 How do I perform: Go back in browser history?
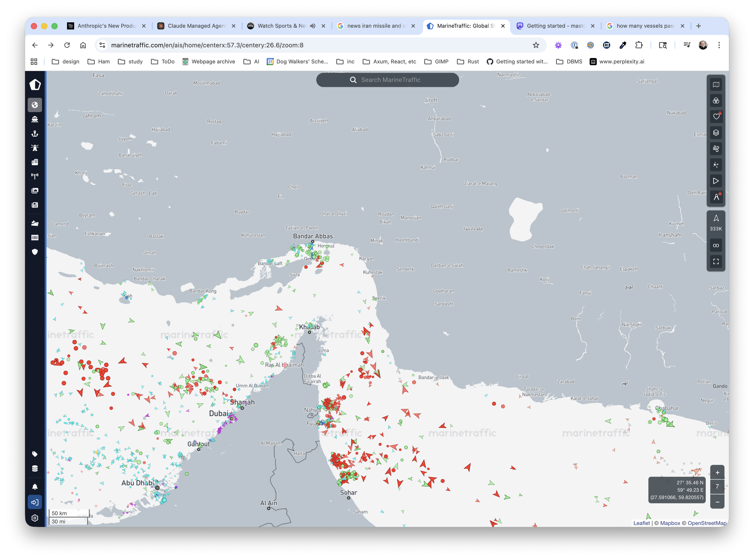coord(35,45)
